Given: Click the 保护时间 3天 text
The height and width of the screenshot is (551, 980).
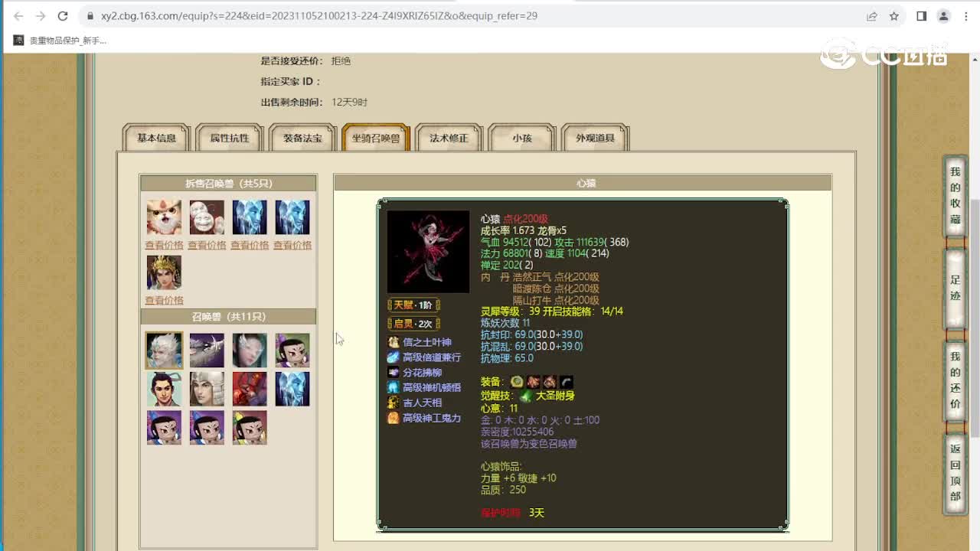Looking at the screenshot, I should click(512, 513).
